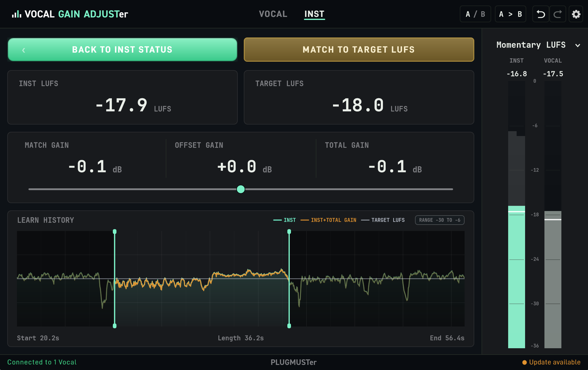The image size is (588, 370).
Task: Click the MATCH GAIN -0.1 value
Action: pos(87,167)
